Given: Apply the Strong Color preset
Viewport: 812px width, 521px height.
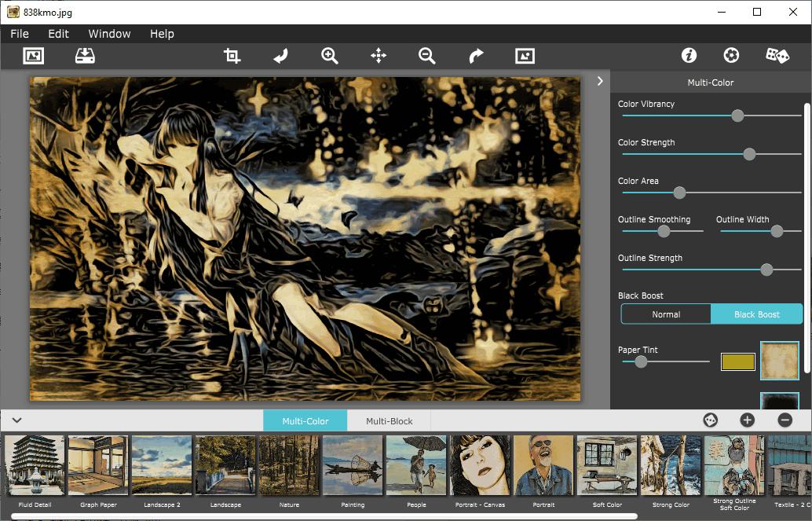Looking at the screenshot, I should click(671, 465).
